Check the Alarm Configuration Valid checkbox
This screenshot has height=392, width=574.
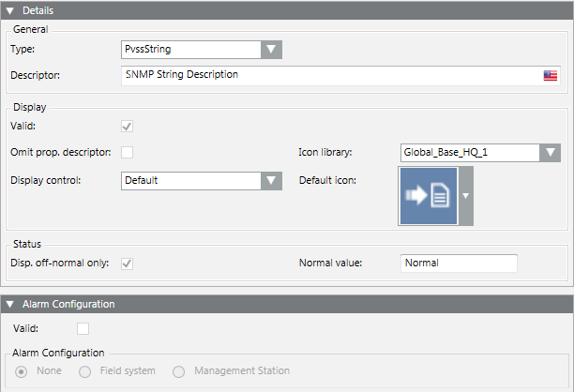click(83, 328)
